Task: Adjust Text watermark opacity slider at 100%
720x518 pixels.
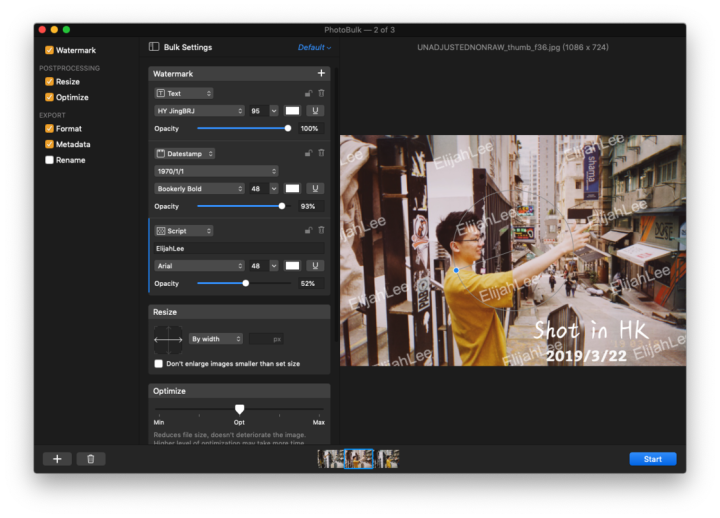Action: (287, 129)
